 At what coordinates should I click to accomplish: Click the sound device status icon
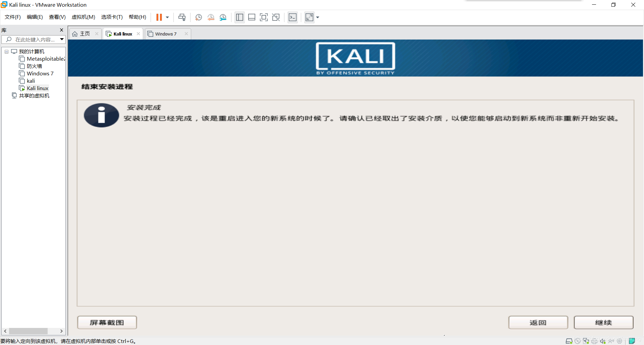(x=602, y=341)
